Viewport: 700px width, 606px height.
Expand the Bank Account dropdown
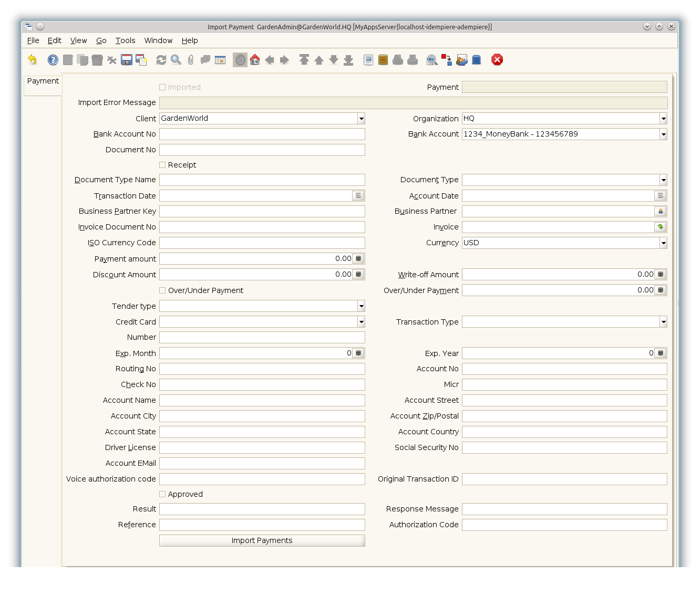[663, 134]
